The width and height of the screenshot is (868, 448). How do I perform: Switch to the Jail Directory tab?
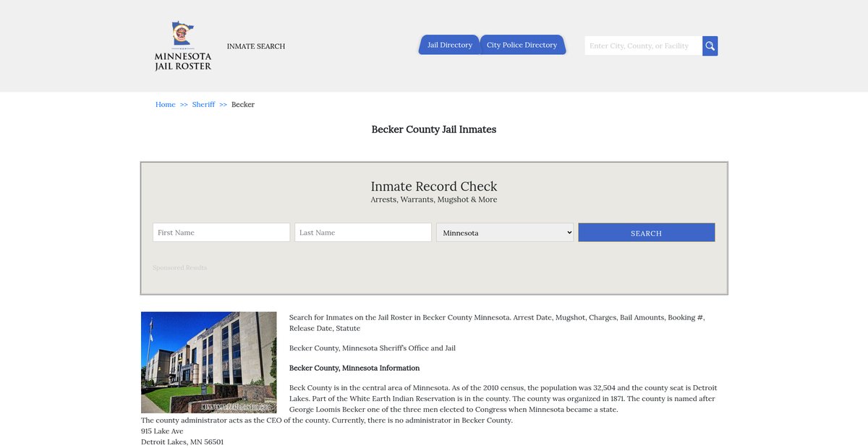[x=449, y=45]
